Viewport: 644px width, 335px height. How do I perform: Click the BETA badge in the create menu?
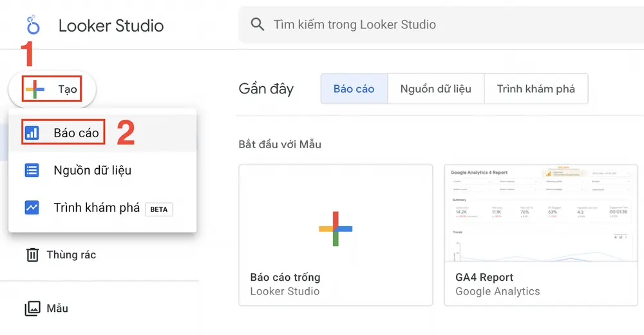(159, 209)
